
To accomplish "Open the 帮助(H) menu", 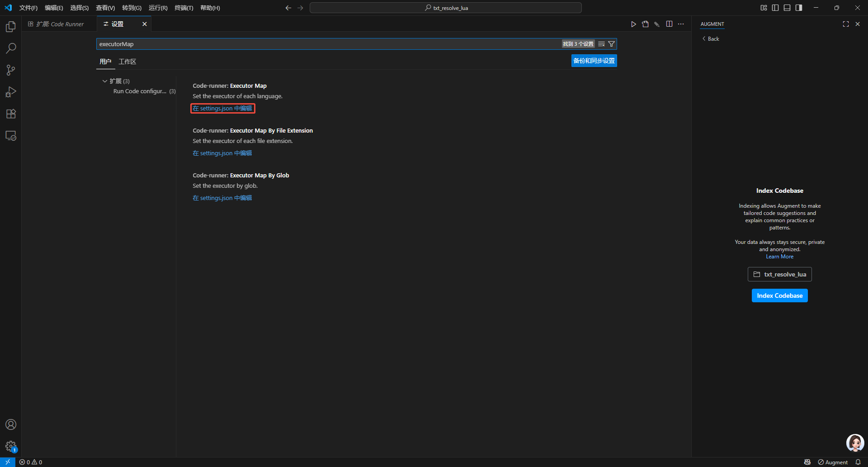I will 210,8.
